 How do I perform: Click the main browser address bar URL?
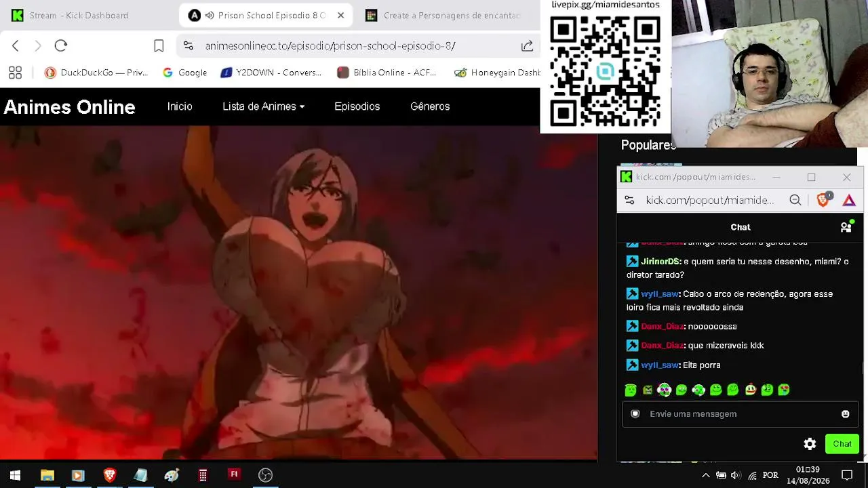tap(330, 46)
